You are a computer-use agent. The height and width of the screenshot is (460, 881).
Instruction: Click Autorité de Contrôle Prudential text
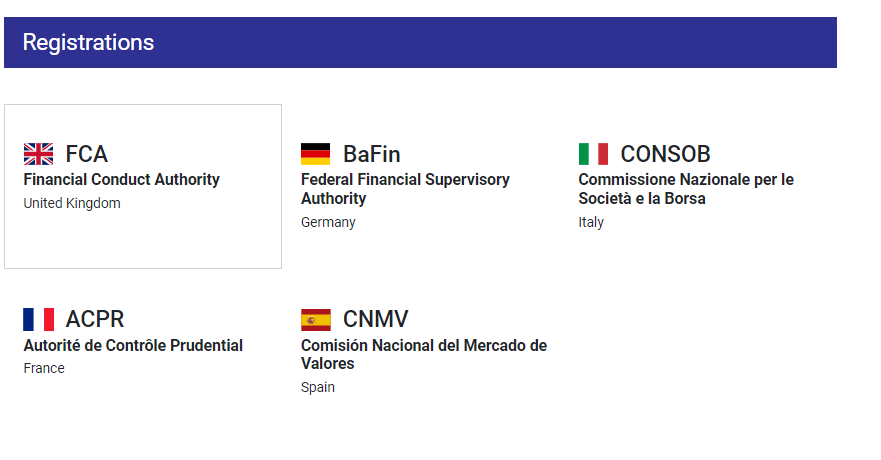[133, 345]
